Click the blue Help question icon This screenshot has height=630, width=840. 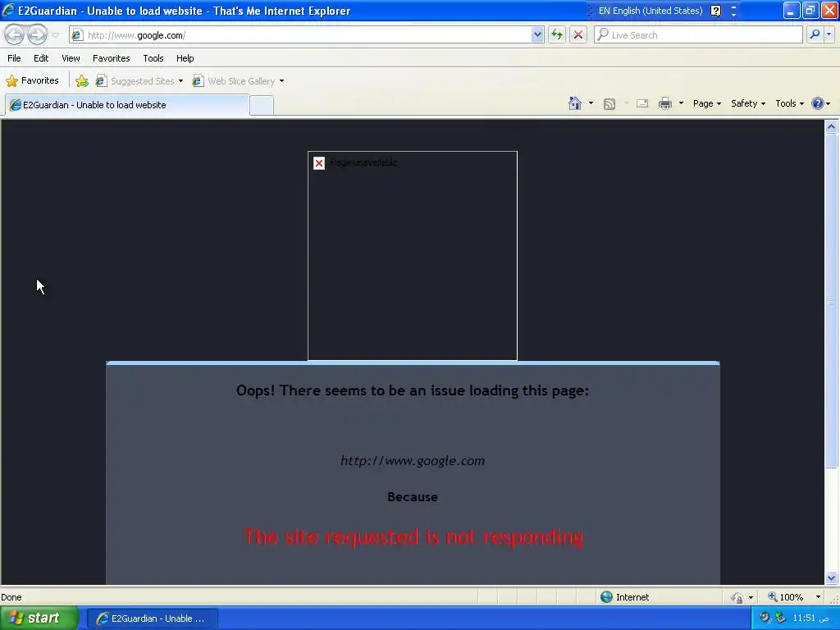[x=818, y=103]
